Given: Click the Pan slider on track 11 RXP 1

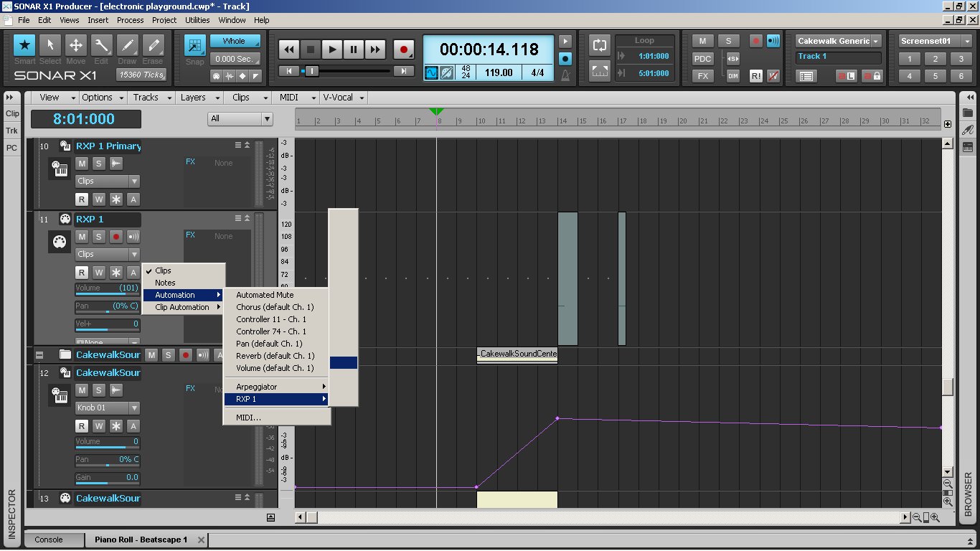Looking at the screenshot, I should [108, 307].
